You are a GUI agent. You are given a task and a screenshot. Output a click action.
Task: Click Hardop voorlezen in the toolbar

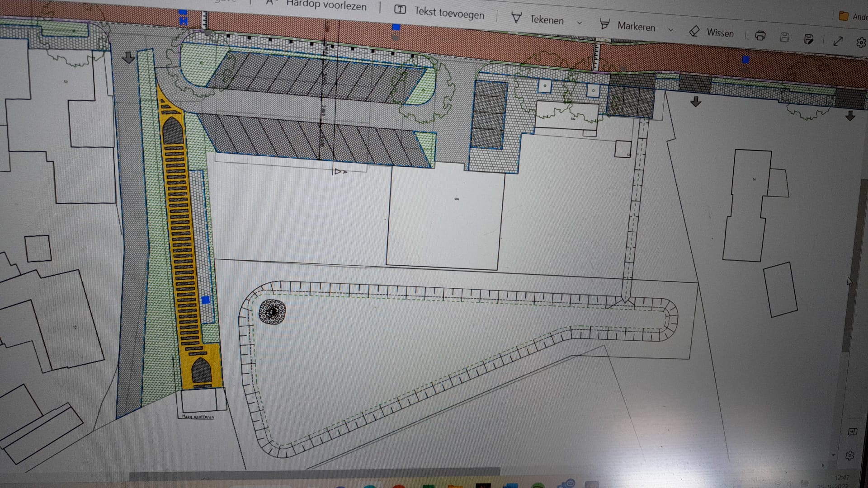325,5
